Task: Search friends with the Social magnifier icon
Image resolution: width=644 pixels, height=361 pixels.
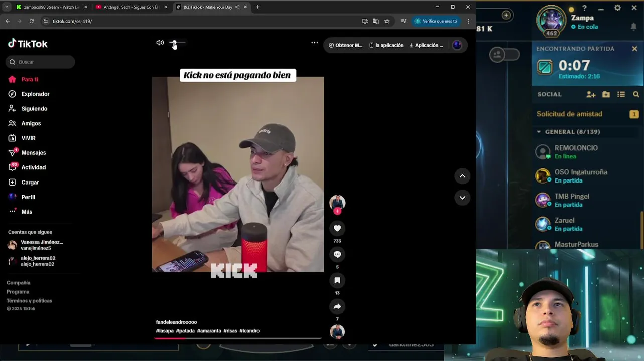Action: pos(636,94)
